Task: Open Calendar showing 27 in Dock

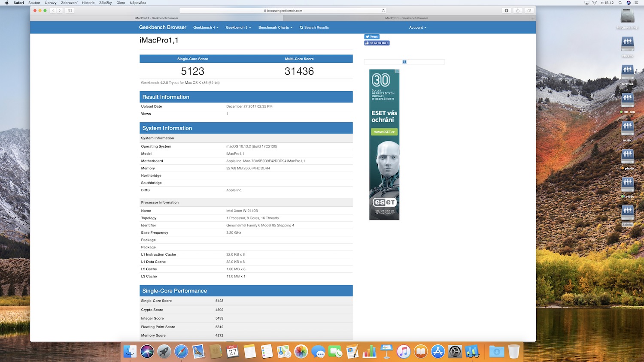Action: click(233, 352)
